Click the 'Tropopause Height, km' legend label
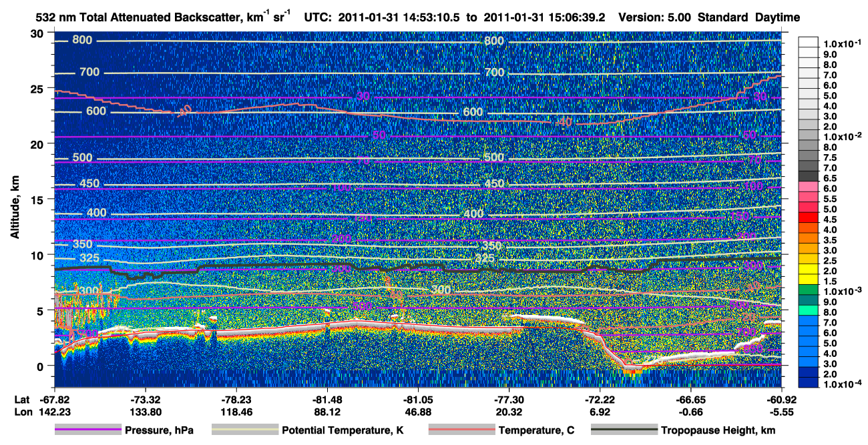868x445 pixels. tap(718, 430)
